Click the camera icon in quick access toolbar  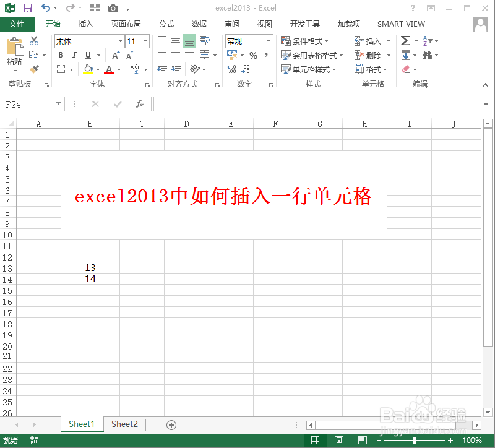click(113, 8)
